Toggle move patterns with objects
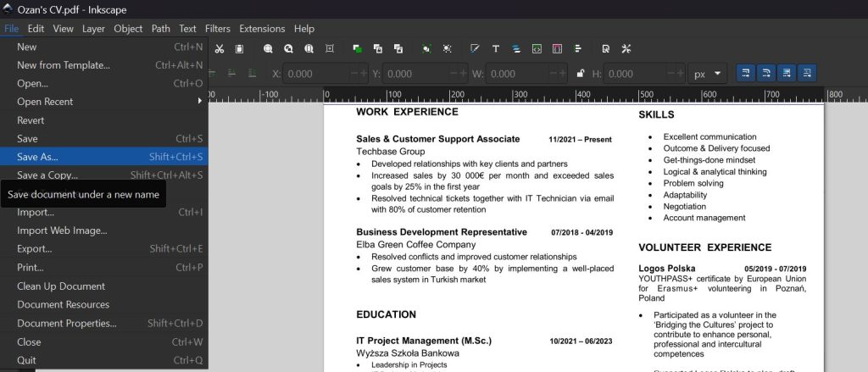 tap(807, 73)
